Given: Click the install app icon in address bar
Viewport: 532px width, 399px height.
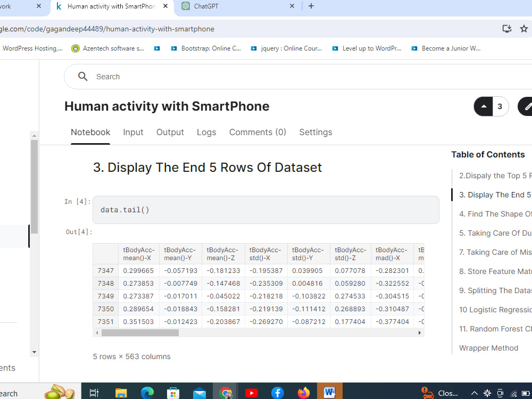Looking at the screenshot, I should point(507,29).
